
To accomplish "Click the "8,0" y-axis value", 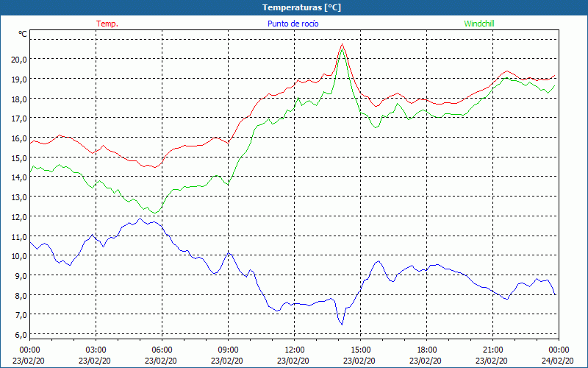I will tap(21, 296).
